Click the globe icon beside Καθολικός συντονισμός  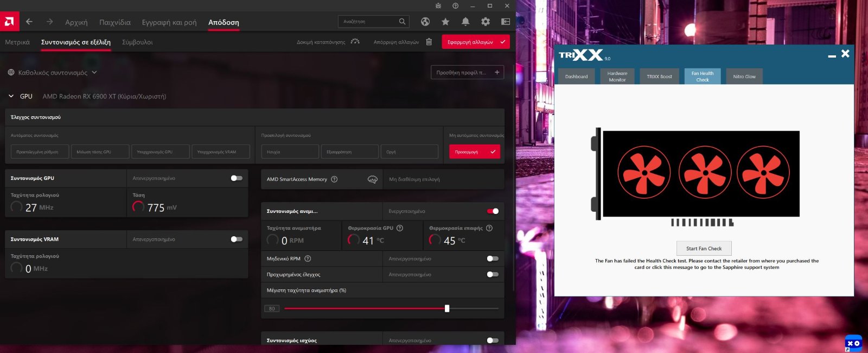tap(11, 72)
